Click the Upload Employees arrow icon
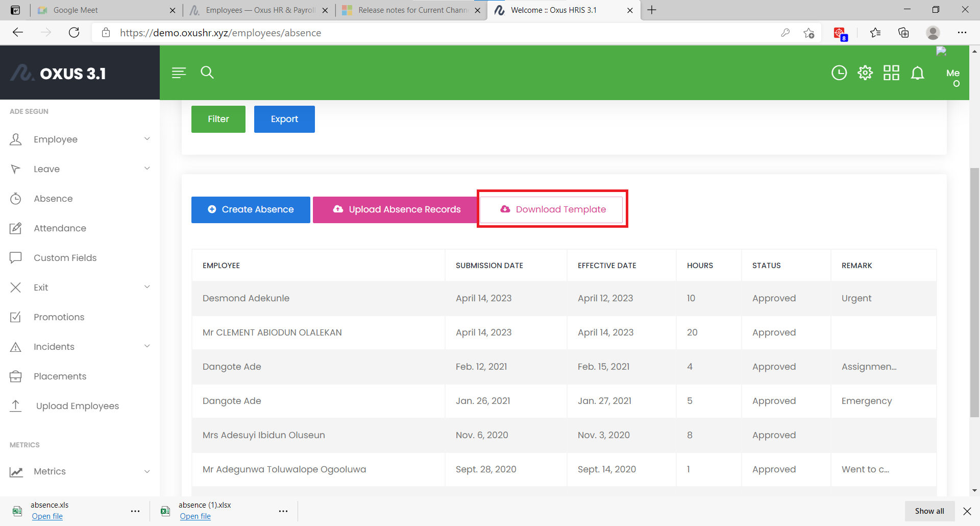Screen dimensions: 980x526 16,406
